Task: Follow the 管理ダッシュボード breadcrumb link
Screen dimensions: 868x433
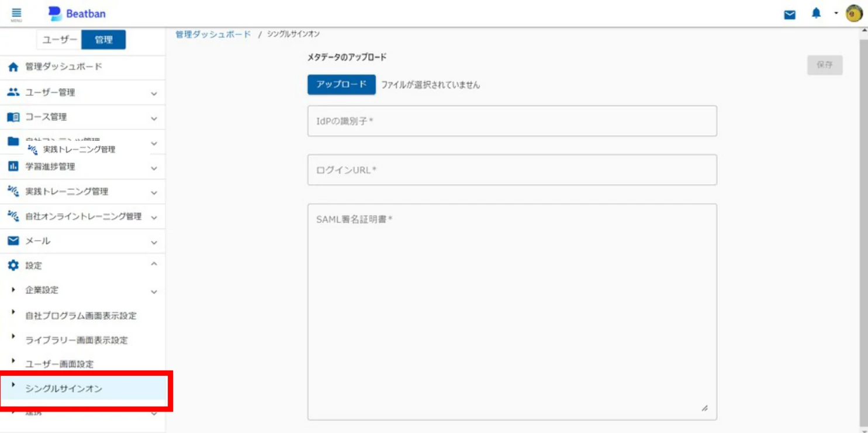Action: click(x=213, y=34)
